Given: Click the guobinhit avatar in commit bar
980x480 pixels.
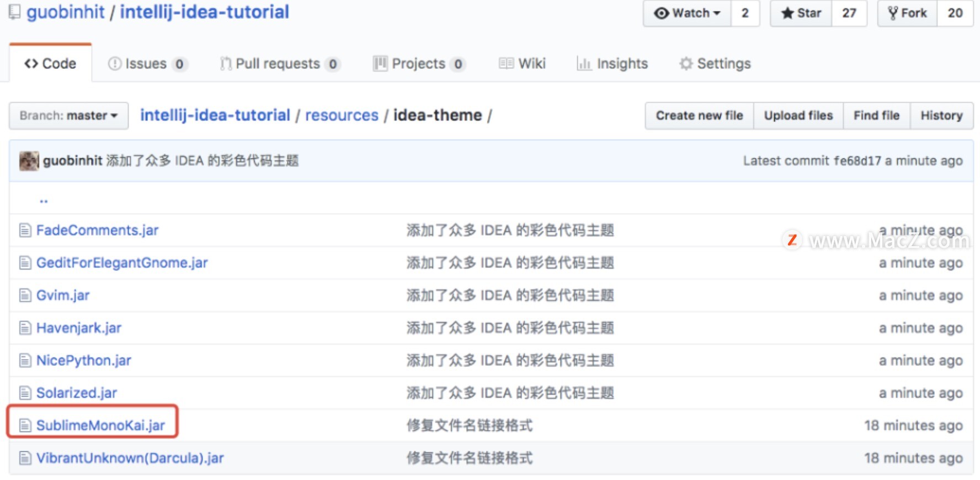Looking at the screenshot, I should [29, 161].
